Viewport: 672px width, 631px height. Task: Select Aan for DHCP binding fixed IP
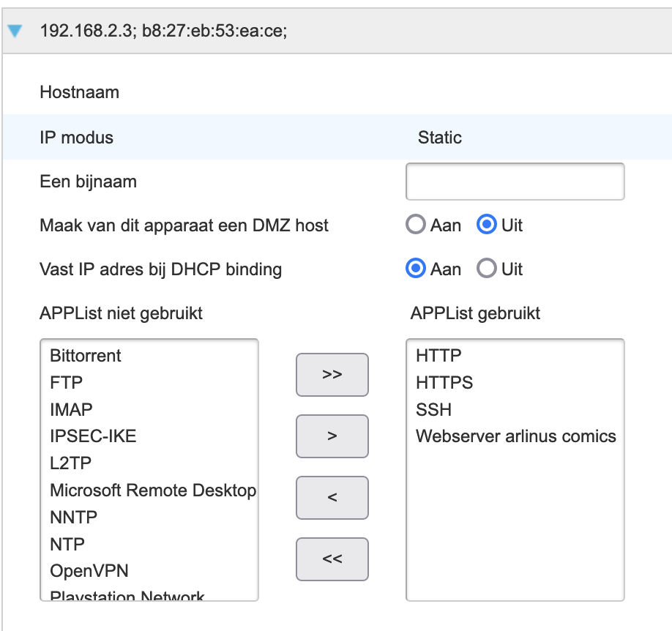[x=416, y=269]
